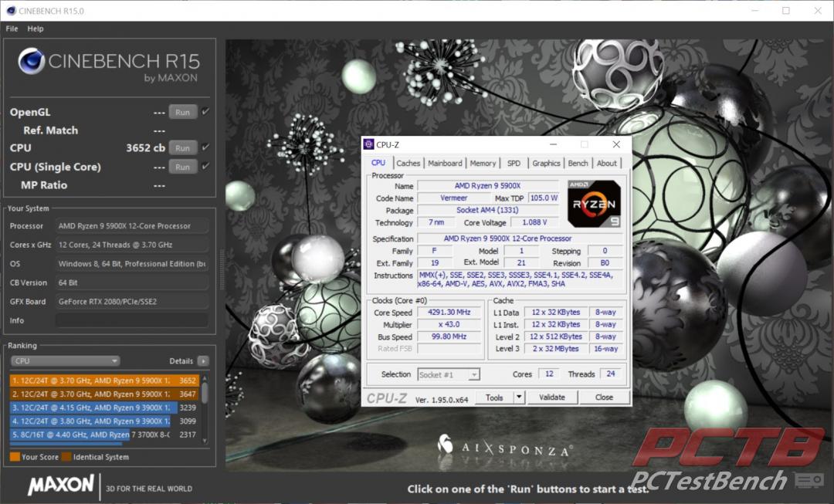Image resolution: width=834 pixels, height=504 pixels.
Task: Click the rendered scene preview image
Action: click(x=528, y=255)
